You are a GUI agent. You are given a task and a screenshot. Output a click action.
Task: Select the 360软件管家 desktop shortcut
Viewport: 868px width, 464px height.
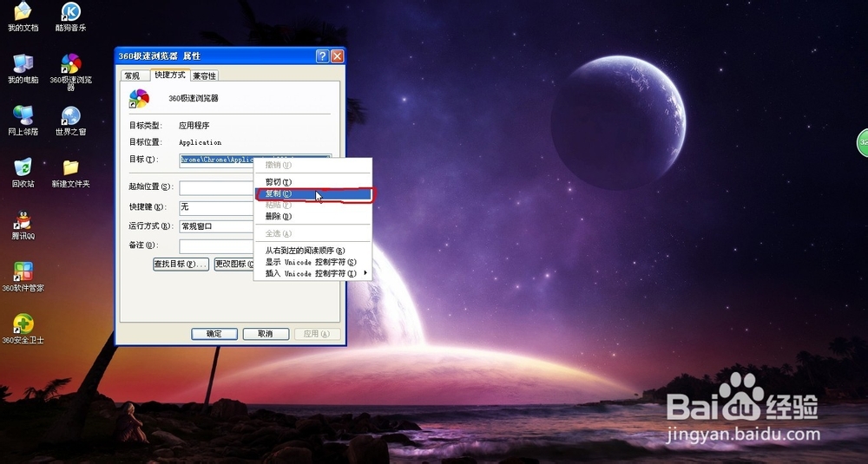pyautogui.click(x=23, y=277)
